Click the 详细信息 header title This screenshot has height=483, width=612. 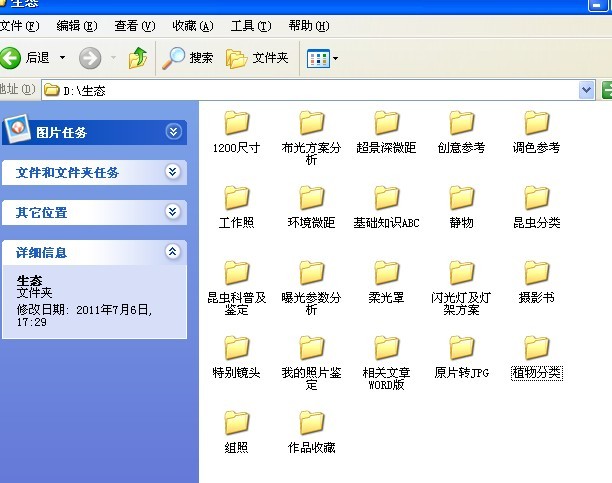[41, 253]
